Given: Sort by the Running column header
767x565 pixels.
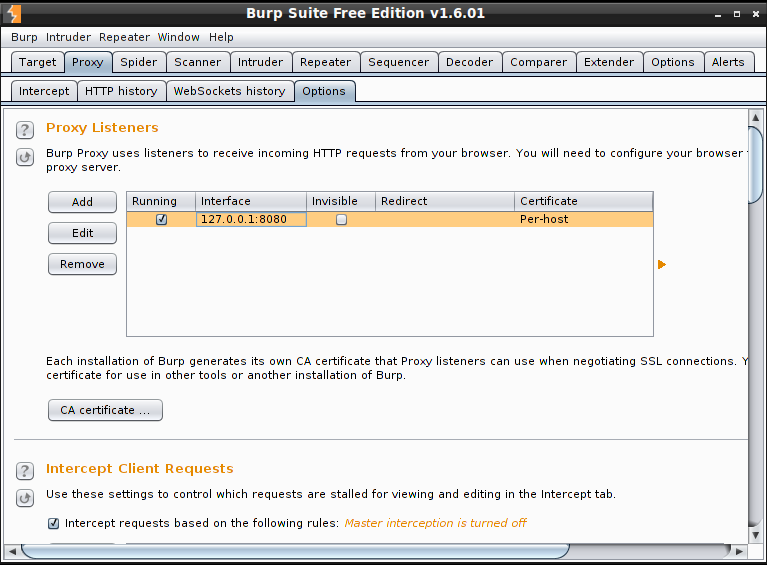Looking at the screenshot, I should click(161, 201).
